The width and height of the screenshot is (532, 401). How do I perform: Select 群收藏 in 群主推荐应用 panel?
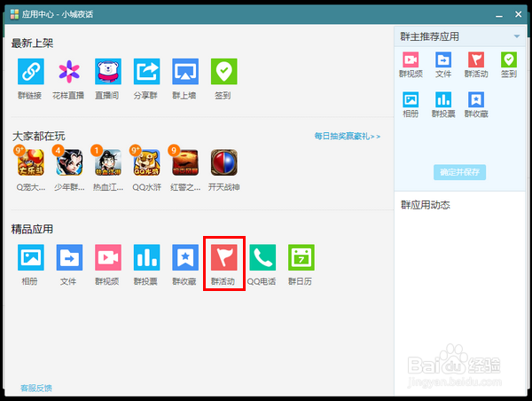coord(476,99)
